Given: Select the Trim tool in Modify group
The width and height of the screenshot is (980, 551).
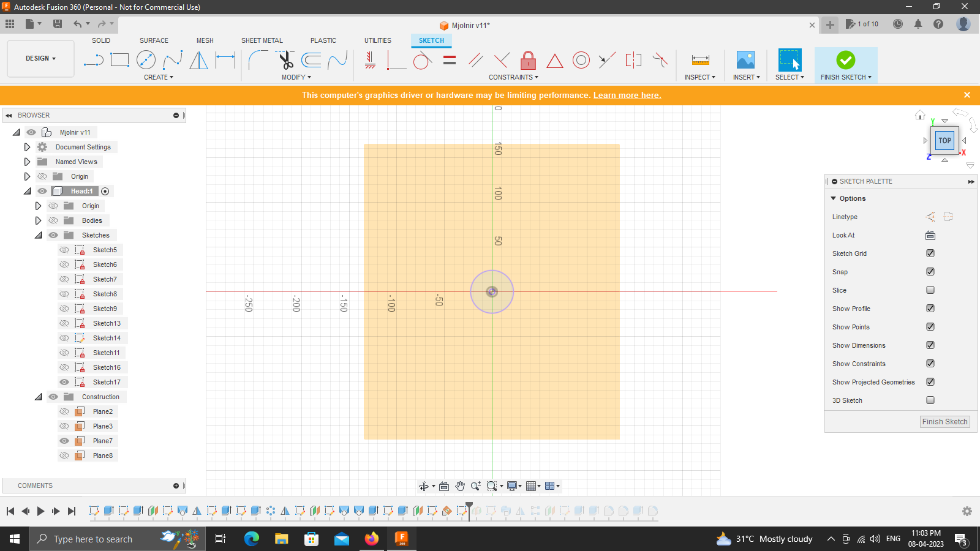Looking at the screenshot, I should (x=286, y=60).
